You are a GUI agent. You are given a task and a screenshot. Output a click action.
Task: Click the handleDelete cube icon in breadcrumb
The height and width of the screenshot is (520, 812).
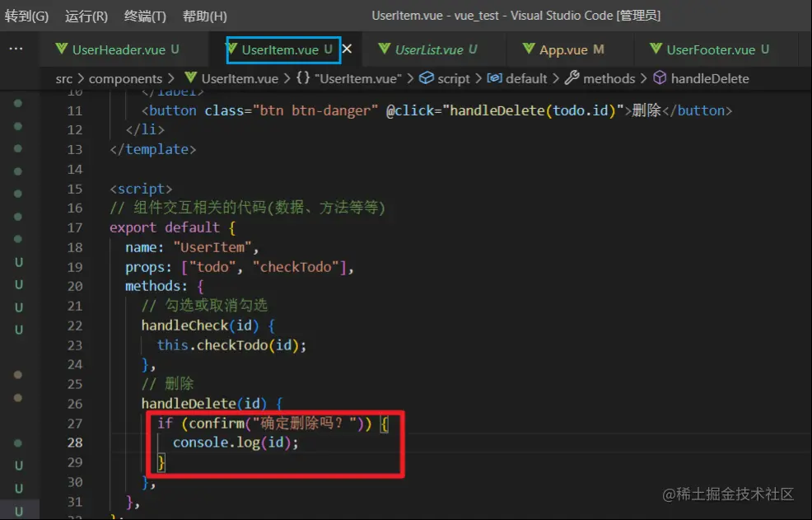pos(660,78)
